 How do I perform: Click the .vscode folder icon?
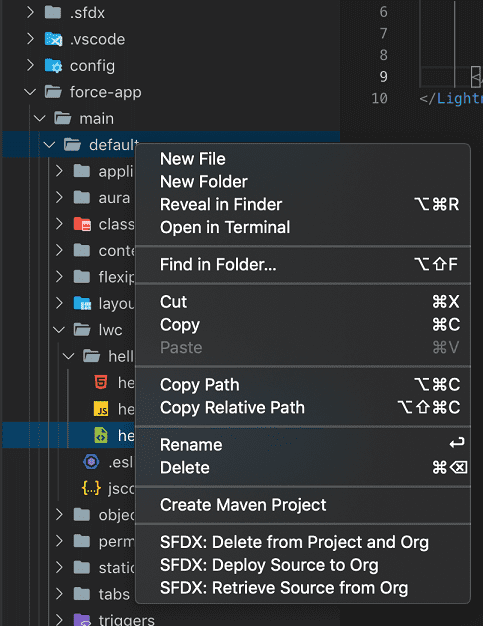pyautogui.click(x=53, y=39)
